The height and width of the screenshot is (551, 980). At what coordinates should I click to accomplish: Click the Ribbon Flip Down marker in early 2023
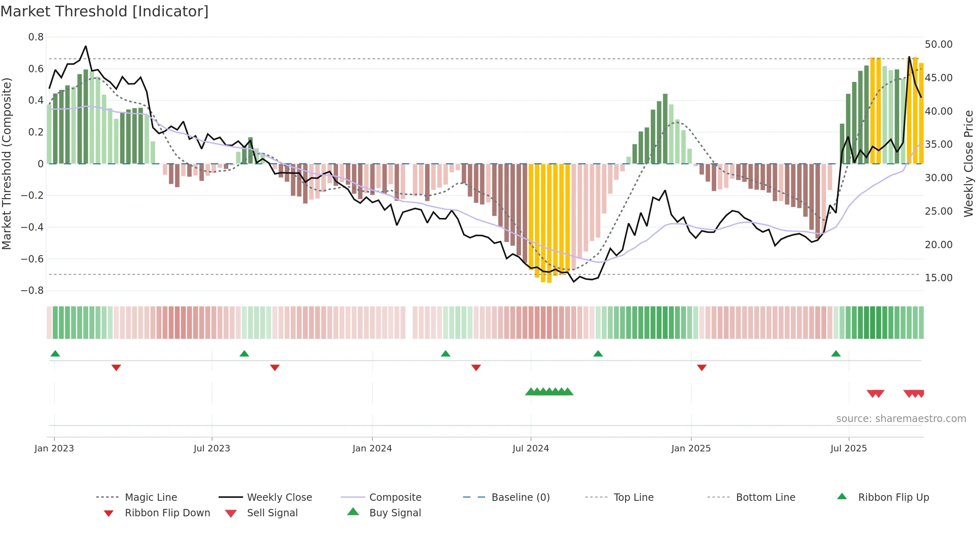(x=116, y=368)
